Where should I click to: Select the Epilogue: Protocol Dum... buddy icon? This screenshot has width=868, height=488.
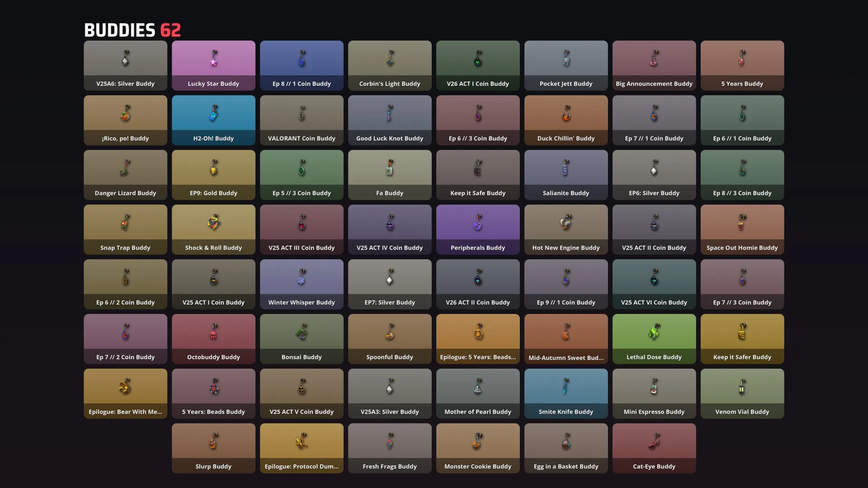click(301, 441)
